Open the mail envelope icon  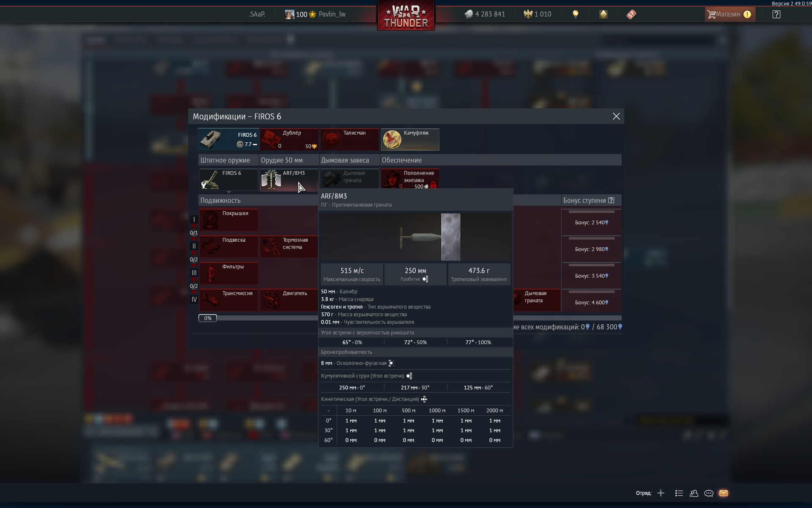(x=723, y=493)
